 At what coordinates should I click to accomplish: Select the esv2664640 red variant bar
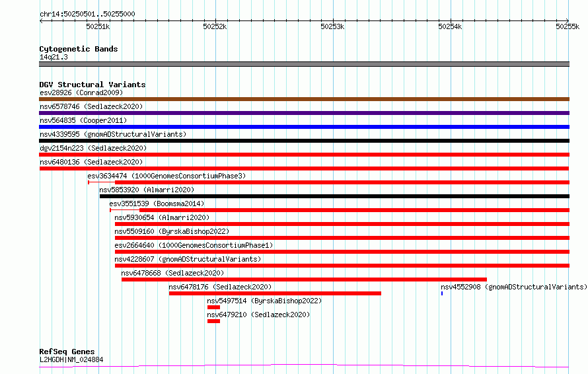342,252
